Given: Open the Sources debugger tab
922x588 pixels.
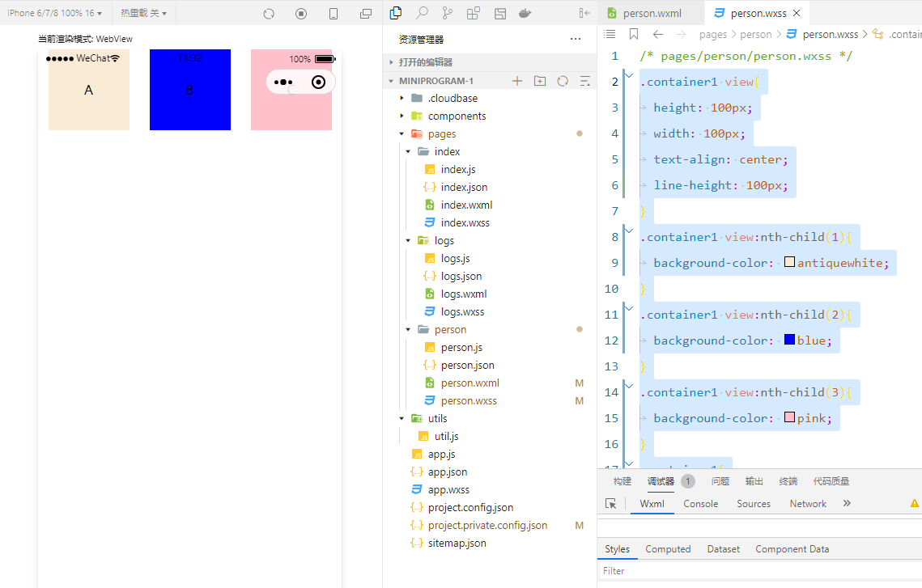Looking at the screenshot, I should (754, 504).
